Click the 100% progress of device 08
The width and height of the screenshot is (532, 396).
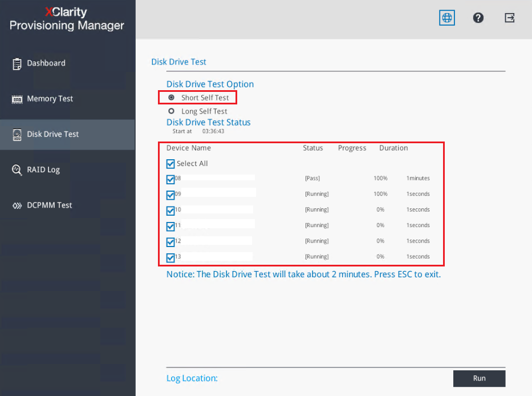coord(380,178)
